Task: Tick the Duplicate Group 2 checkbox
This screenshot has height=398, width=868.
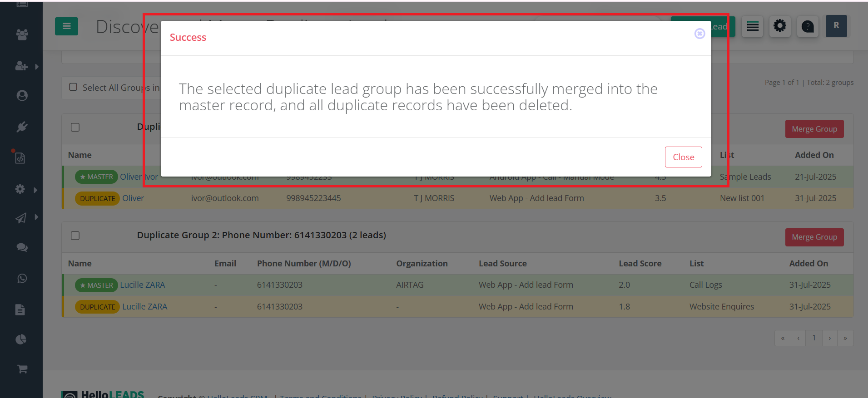Action: [x=75, y=236]
